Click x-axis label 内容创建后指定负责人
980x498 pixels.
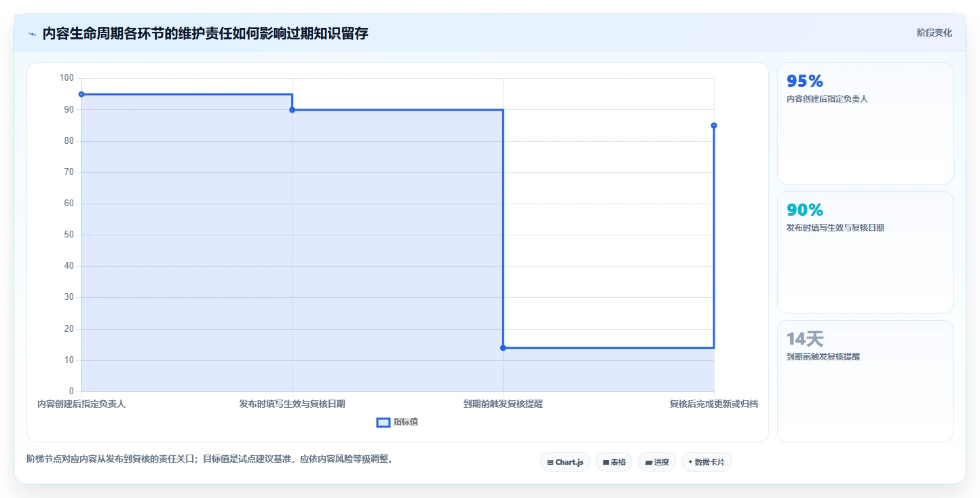point(81,404)
